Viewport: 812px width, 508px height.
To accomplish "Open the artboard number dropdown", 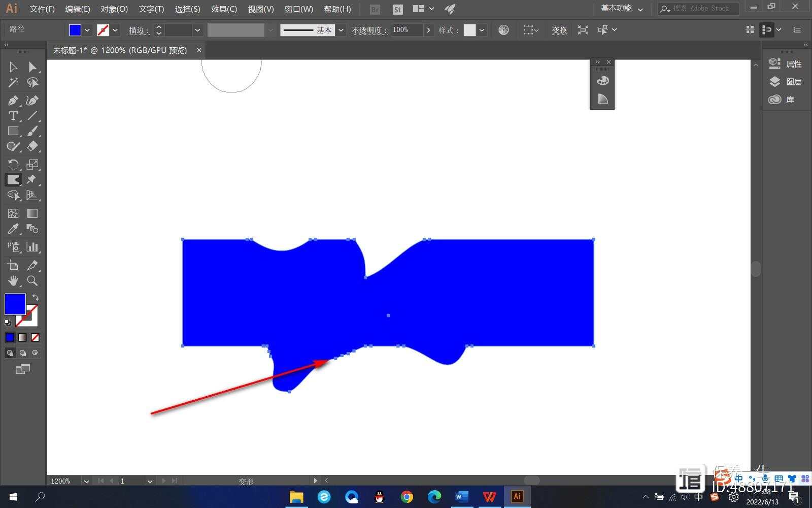I will pyautogui.click(x=150, y=481).
